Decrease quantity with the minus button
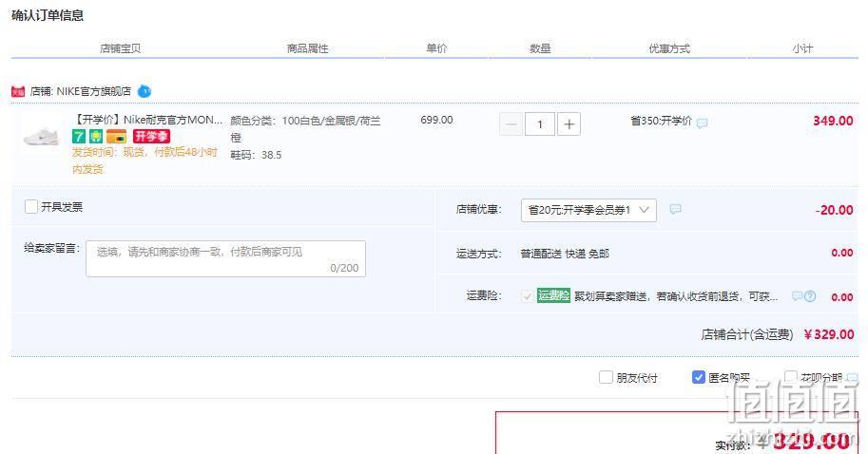Screen dimensions: 868x454 (511, 124)
